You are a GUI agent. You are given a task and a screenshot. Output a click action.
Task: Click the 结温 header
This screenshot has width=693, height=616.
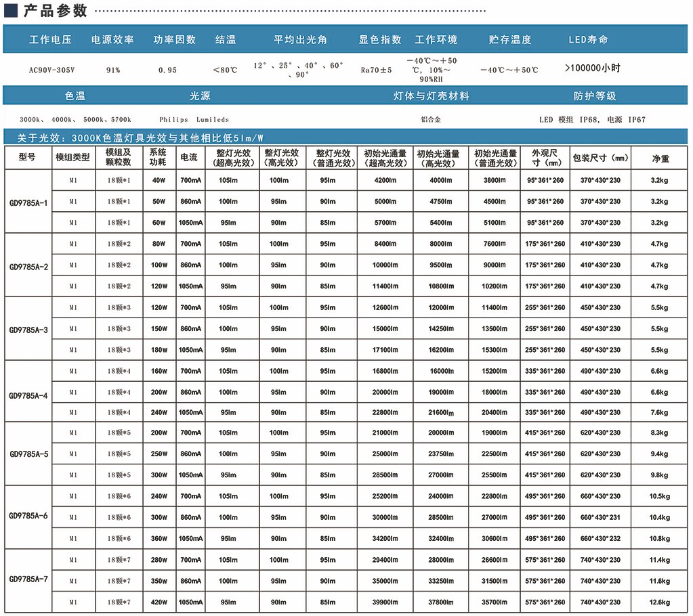click(x=226, y=39)
